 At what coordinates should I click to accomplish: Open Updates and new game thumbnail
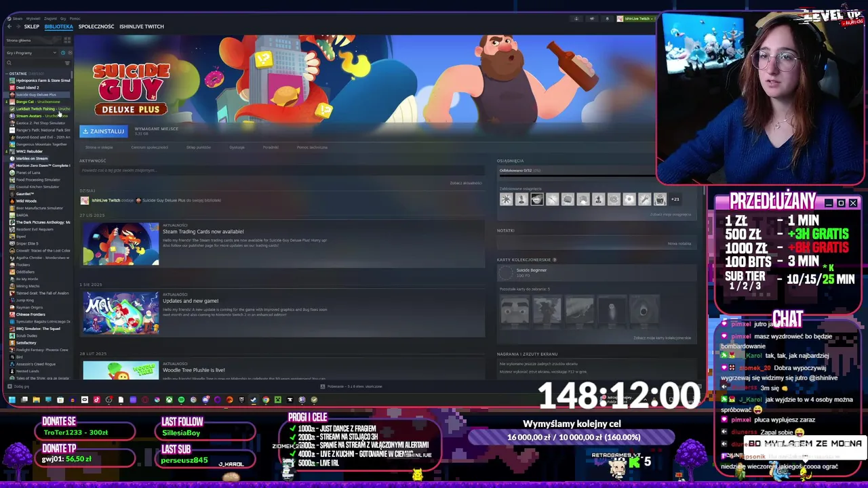pos(121,313)
